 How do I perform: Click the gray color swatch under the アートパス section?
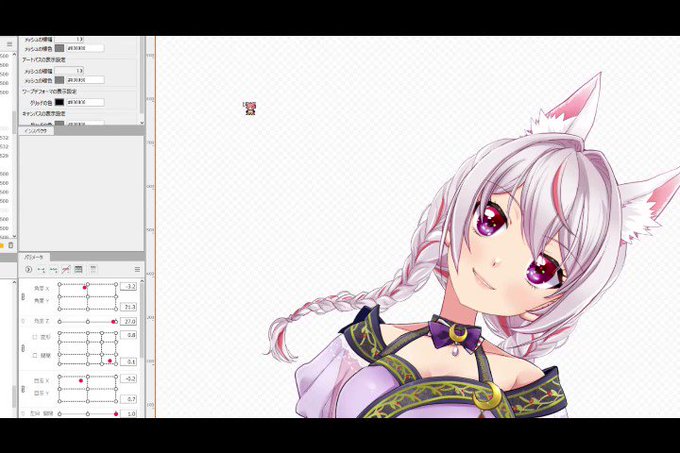click(x=59, y=80)
